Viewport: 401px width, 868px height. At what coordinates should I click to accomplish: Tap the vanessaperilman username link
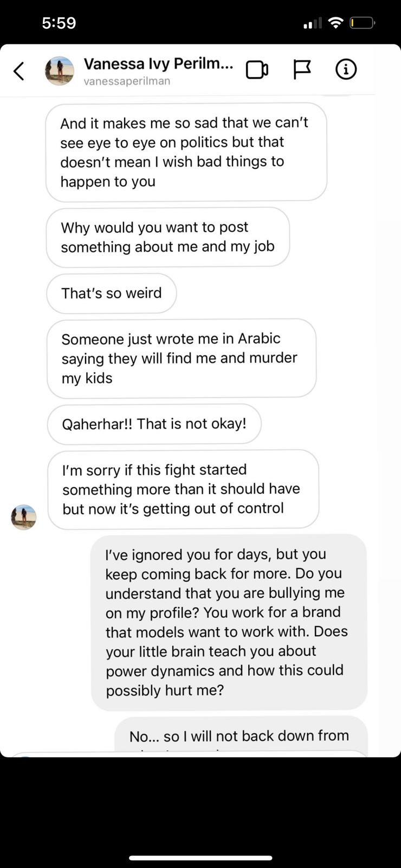click(x=127, y=81)
